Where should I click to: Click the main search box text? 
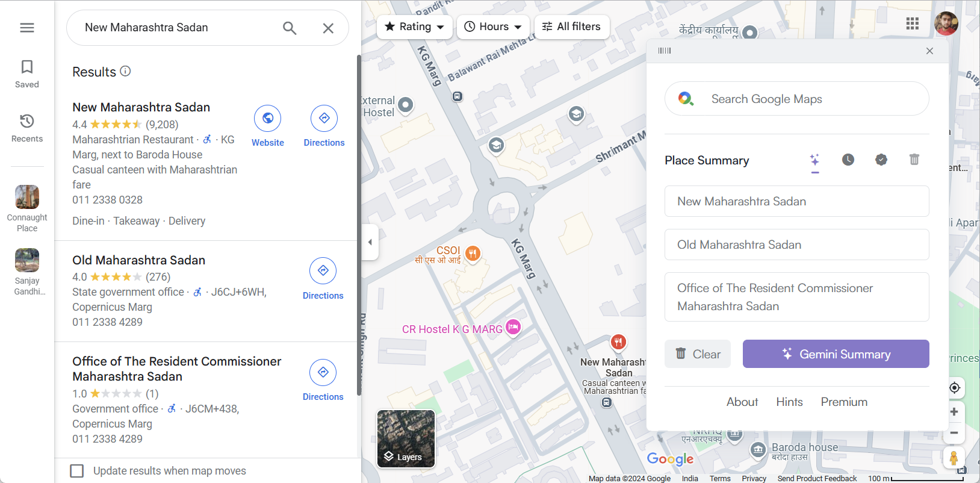click(146, 28)
